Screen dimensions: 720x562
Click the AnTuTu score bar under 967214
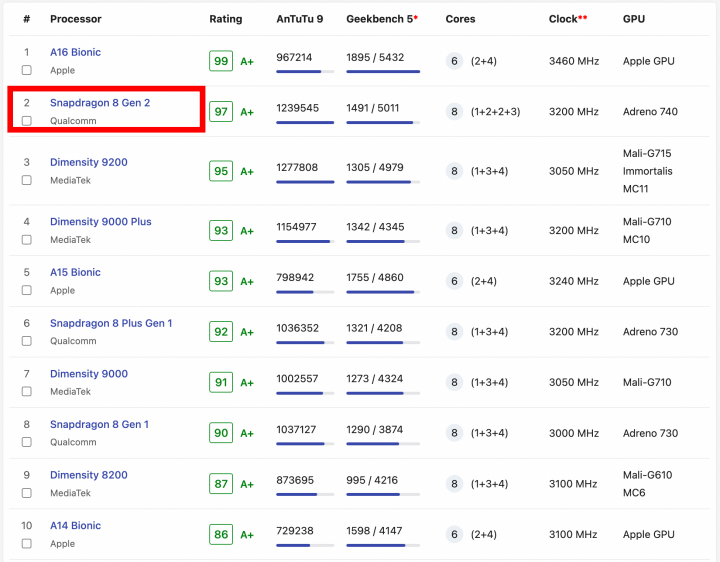tap(305, 72)
